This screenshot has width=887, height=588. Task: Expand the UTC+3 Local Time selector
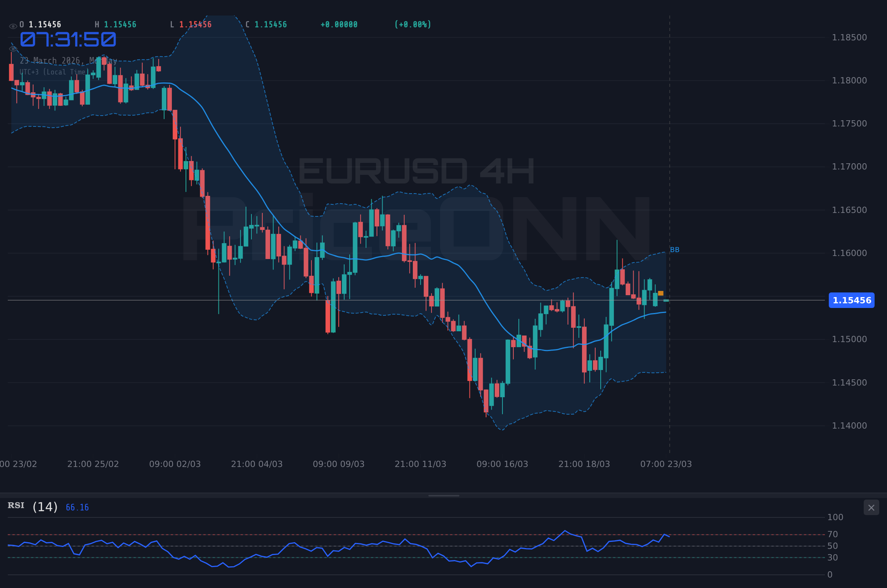[54, 72]
